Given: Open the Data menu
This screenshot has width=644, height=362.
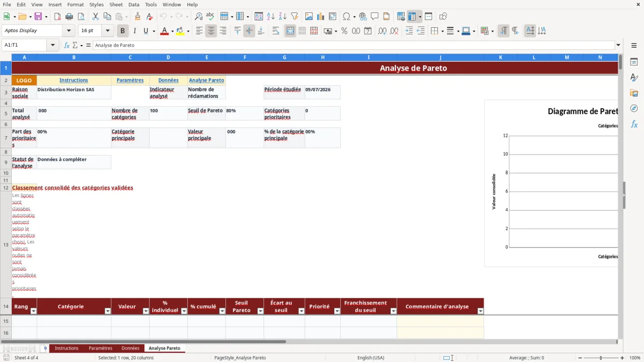Looking at the screenshot, I should pos(134,4).
